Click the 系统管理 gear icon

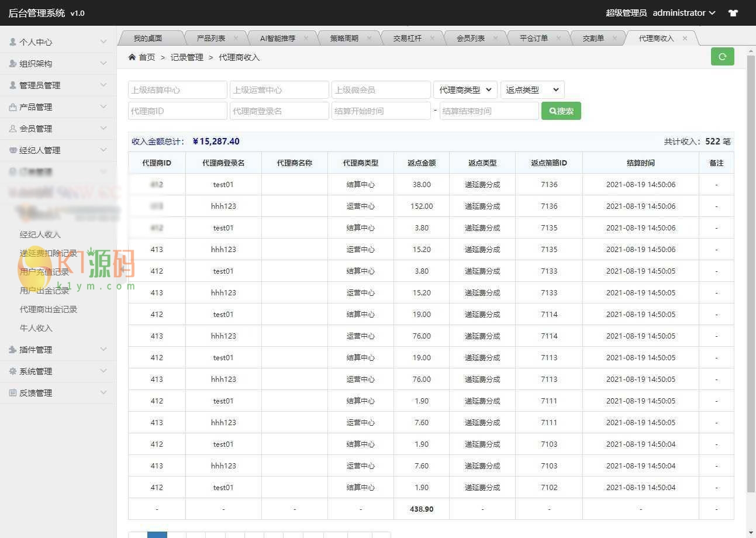point(13,371)
